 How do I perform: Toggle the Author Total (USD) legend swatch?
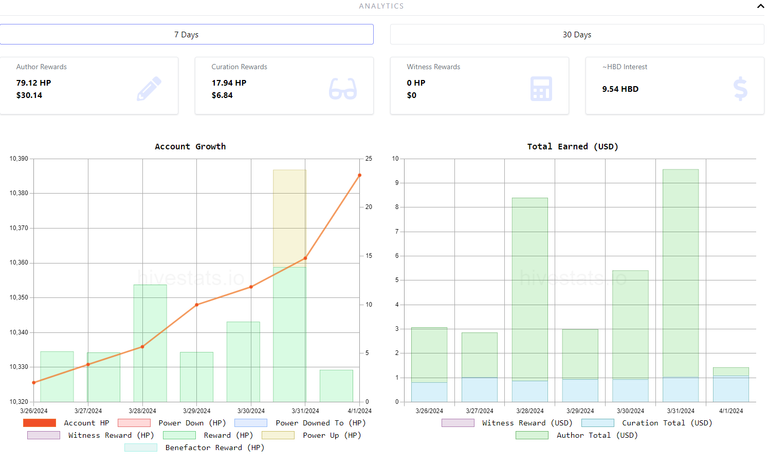tap(532, 435)
